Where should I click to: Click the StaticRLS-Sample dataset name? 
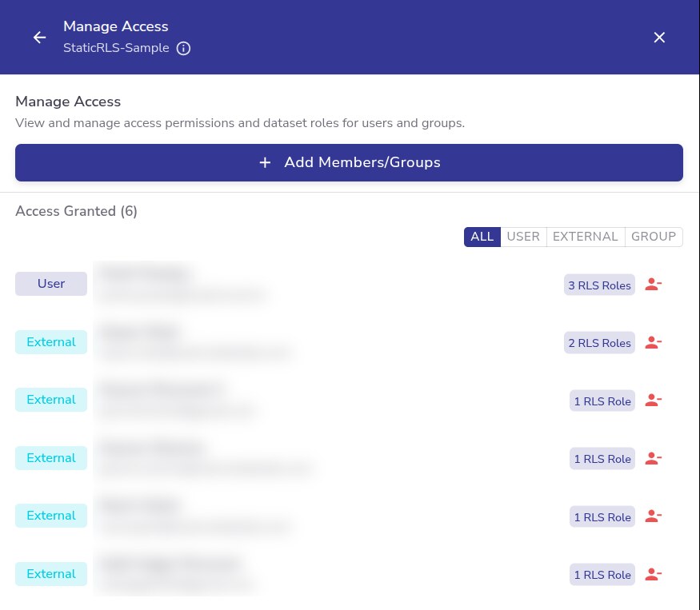(116, 48)
